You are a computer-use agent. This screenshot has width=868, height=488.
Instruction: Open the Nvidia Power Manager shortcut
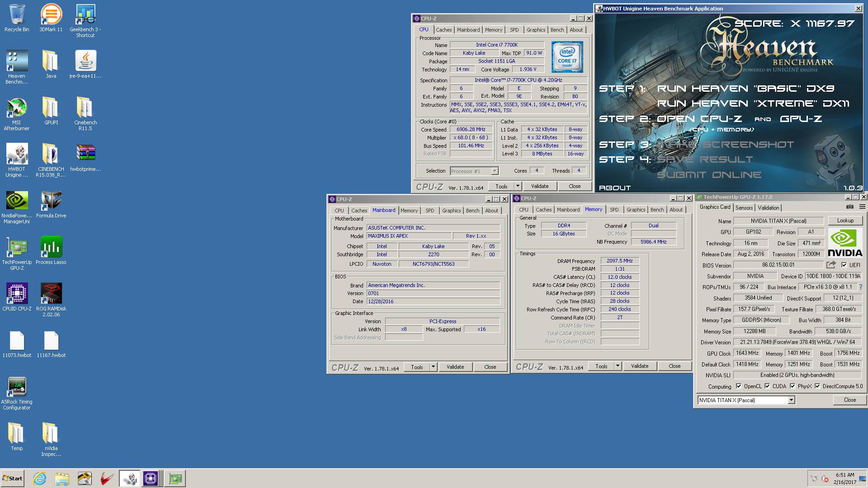[17, 206]
